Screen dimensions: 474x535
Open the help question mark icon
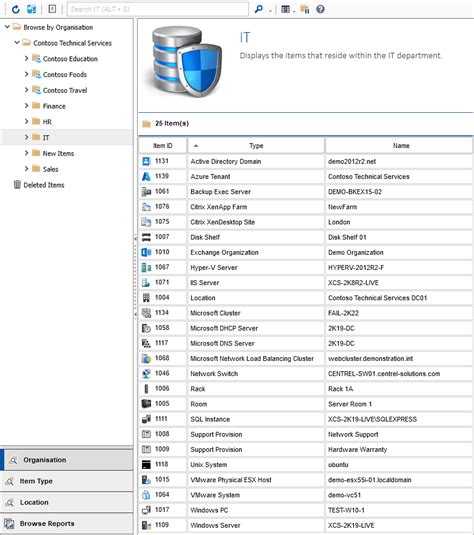tap(320, 9)
